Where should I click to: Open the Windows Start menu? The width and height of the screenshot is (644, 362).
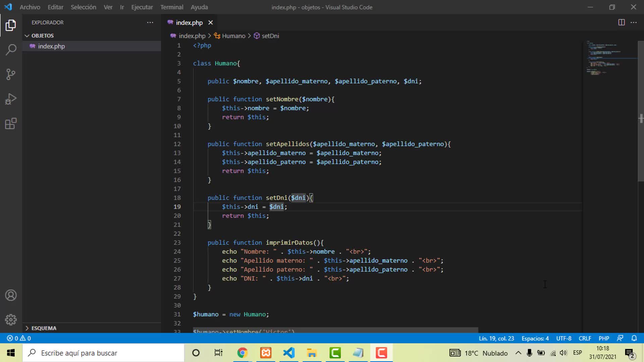point(11,353)
